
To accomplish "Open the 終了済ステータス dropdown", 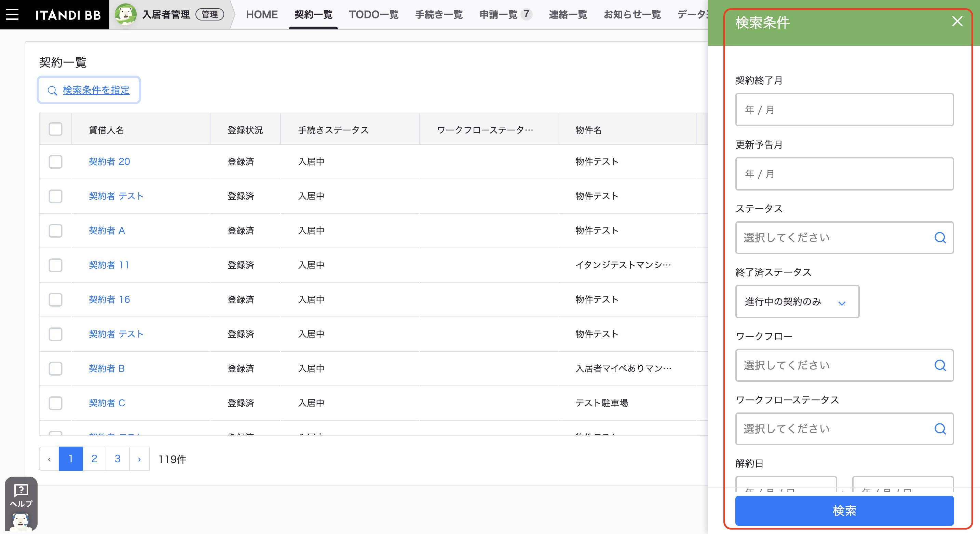I will pyautogui.click(x=797, y=301).
